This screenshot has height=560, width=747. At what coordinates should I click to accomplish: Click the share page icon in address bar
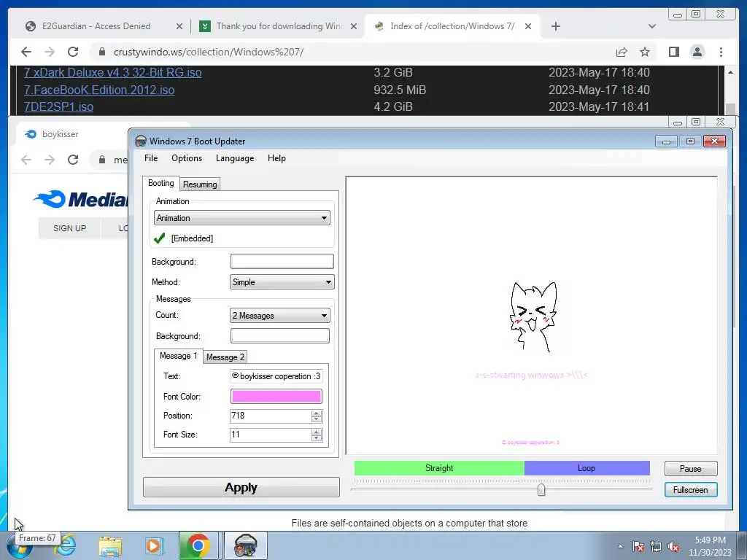pos(622,52)
